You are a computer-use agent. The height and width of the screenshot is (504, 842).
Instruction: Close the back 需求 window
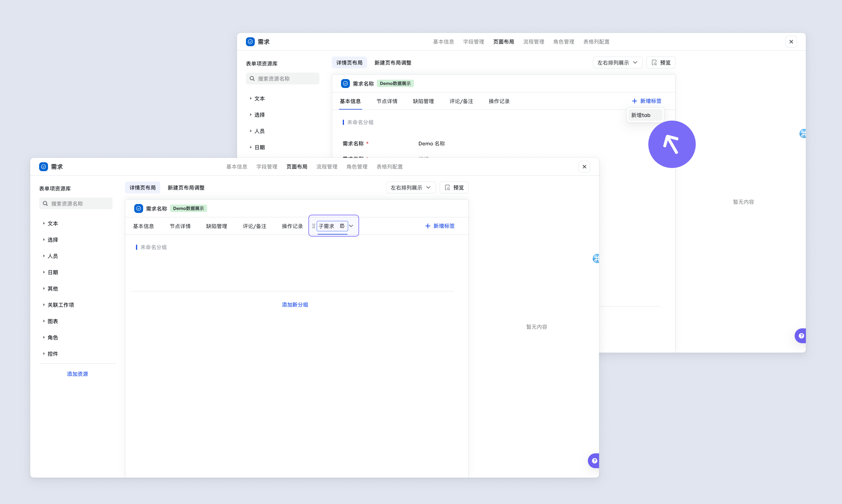pyautogui.click(x=791, y=42)
